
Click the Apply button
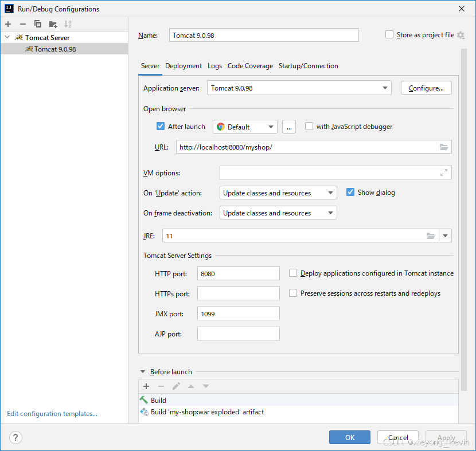click(446, 437)
